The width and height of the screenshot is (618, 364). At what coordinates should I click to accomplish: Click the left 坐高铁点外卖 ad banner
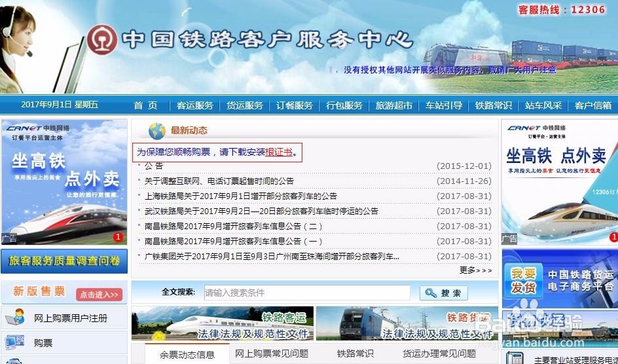pyautogui.click(x=64, y=181)
